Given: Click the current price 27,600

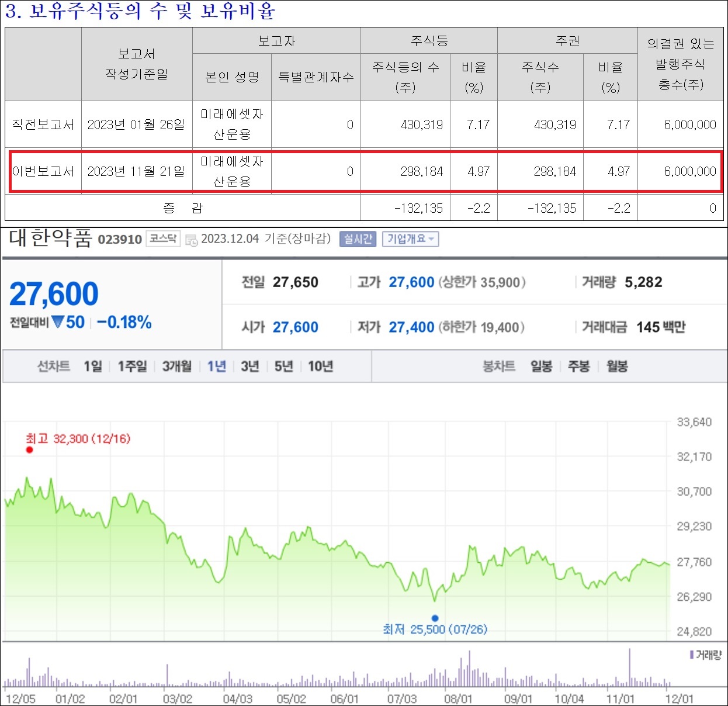Looking at the screenshot, I should (x=54, y=294).
